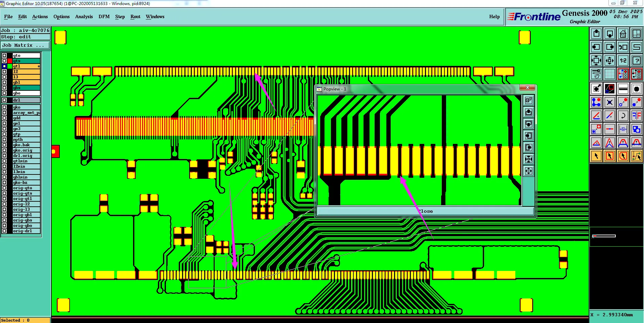Viewport: 644px width, 323px height.
Task: Click the top icon in Popview sidebar
Action: pyautogui.click(x=528, y=100)
